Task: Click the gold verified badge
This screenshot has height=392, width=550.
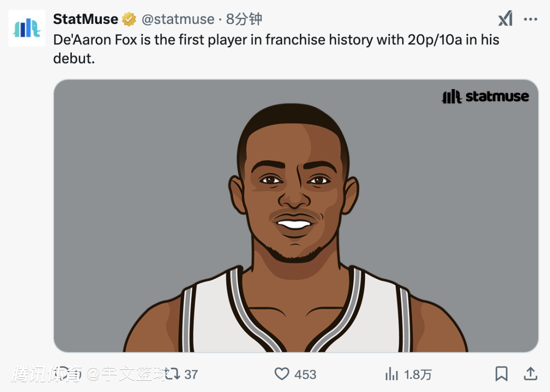Action: pos(129,20)
